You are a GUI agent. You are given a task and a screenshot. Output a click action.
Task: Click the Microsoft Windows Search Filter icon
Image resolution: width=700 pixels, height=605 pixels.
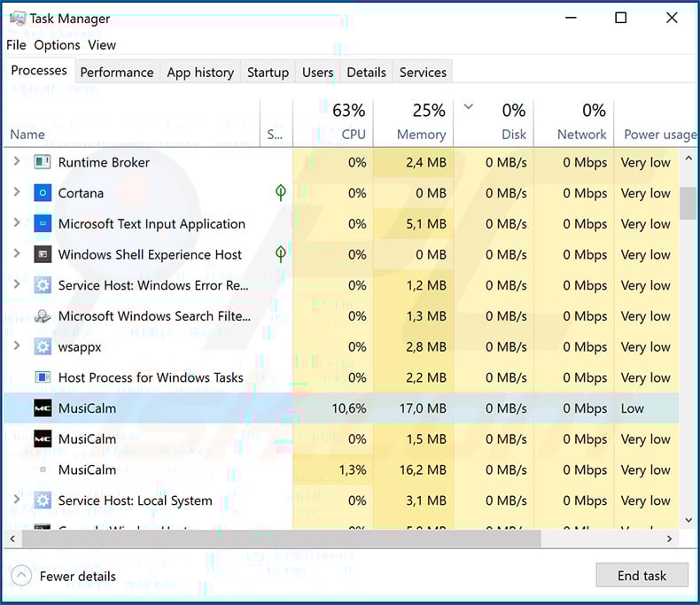[x=43, y=316]
